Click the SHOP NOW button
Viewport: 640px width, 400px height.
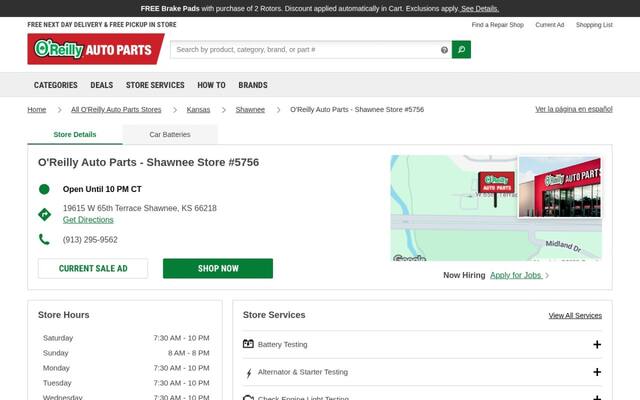coord(218,268)
